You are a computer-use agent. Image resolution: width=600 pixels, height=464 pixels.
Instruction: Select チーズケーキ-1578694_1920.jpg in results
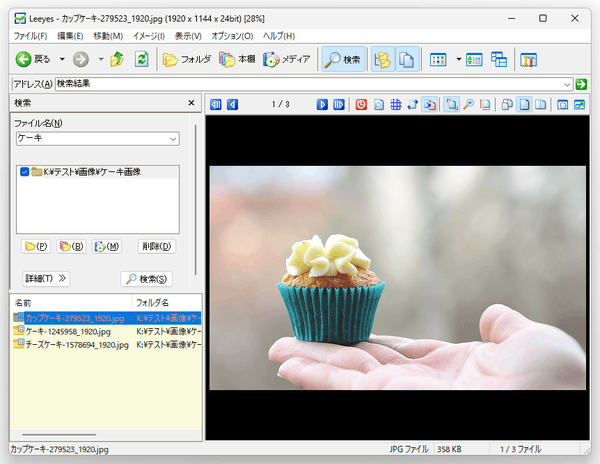point(106,345)
